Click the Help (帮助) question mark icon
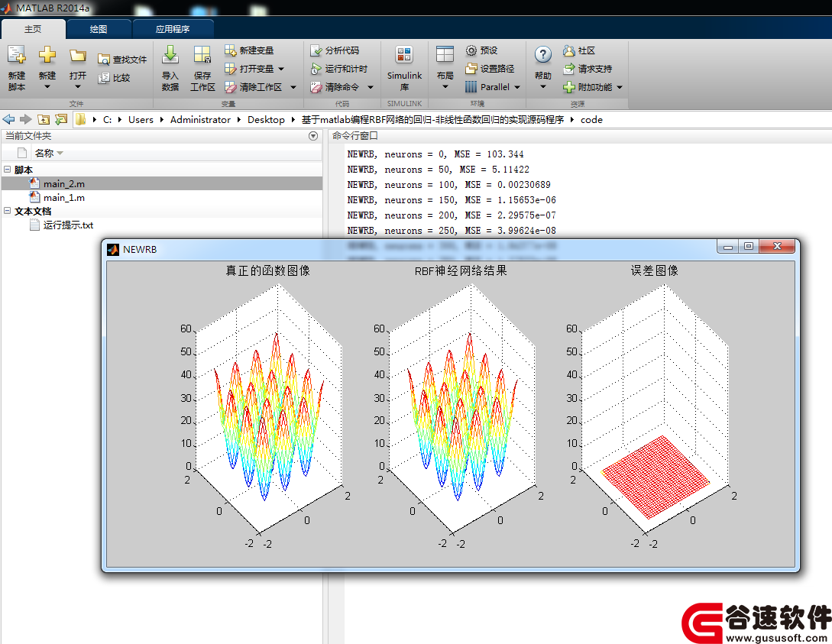Image resolution: width=832 pixels, height=644 pixels. pyautogui.click(x=542, y=55)
